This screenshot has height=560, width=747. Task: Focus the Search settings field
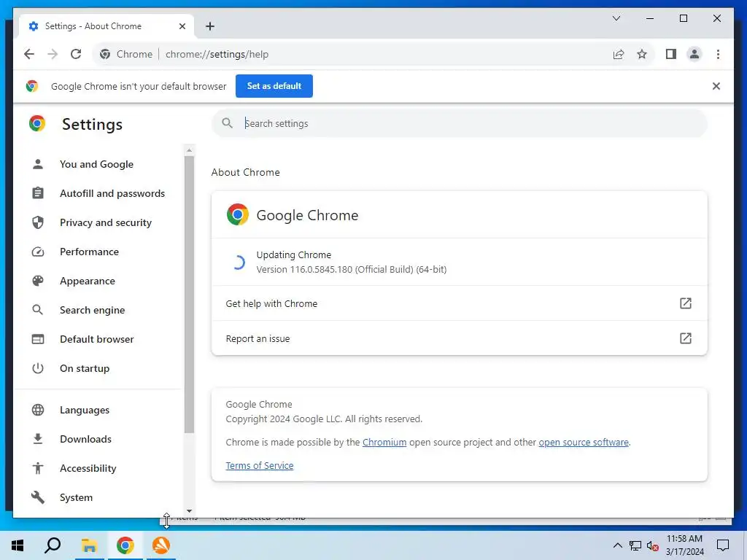pos(460,123)
